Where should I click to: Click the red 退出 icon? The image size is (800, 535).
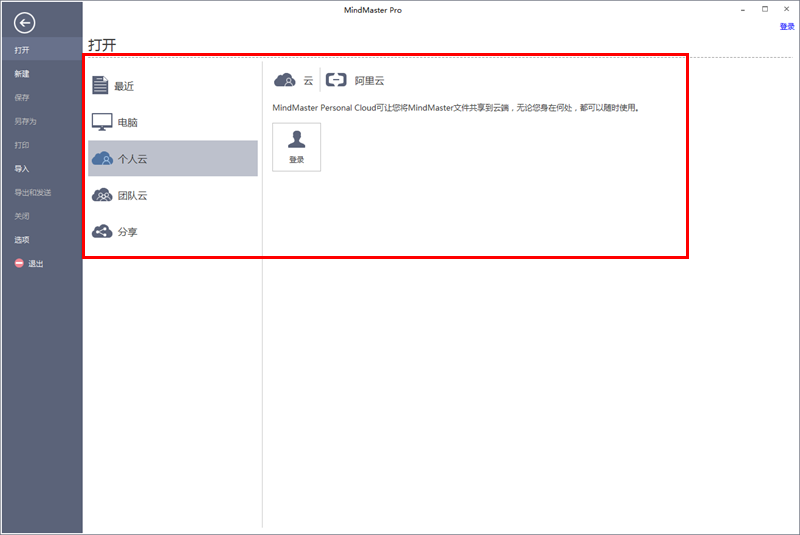pyautogui.click(x=19, y=263)
